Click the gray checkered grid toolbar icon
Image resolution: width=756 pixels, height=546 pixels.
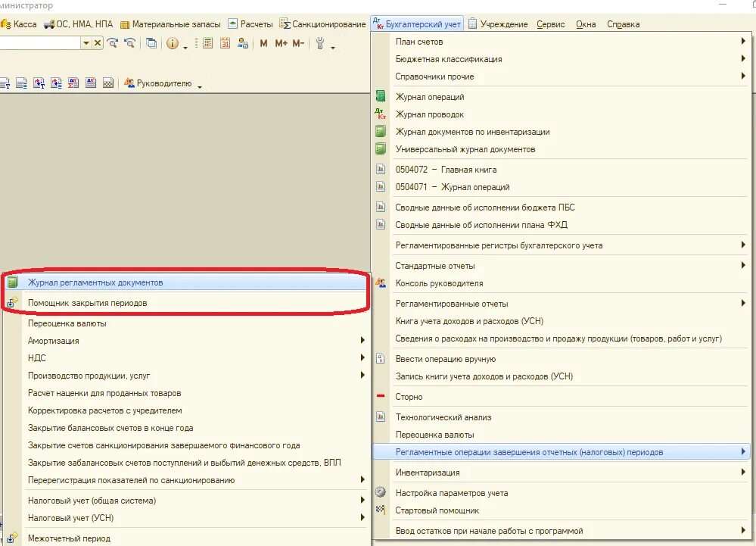coord(108,83)
